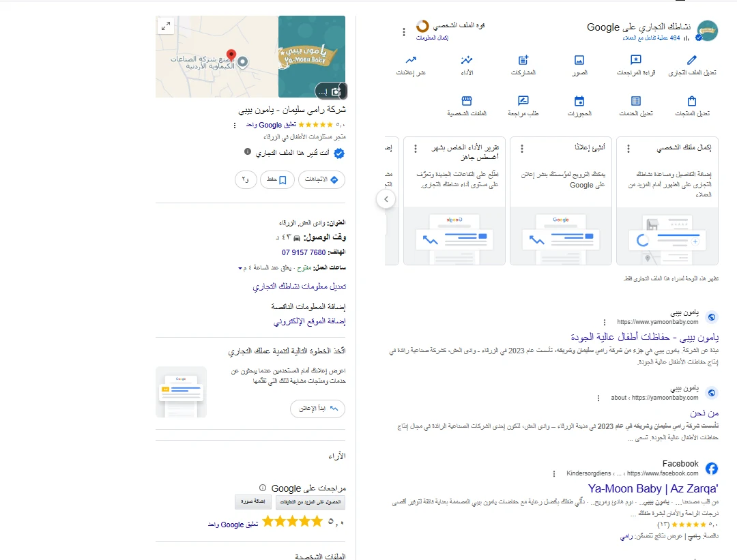Image resolution: width=737 pixels, height=560 pixels.
Task: Open أنشئ إعلانًا card
Action: [561, 201]
